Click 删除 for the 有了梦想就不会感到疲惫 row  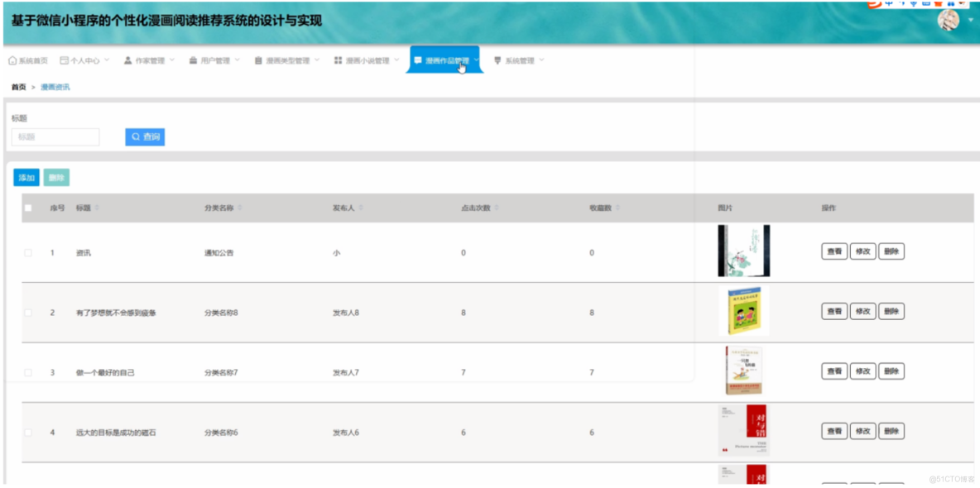[891, 311]
